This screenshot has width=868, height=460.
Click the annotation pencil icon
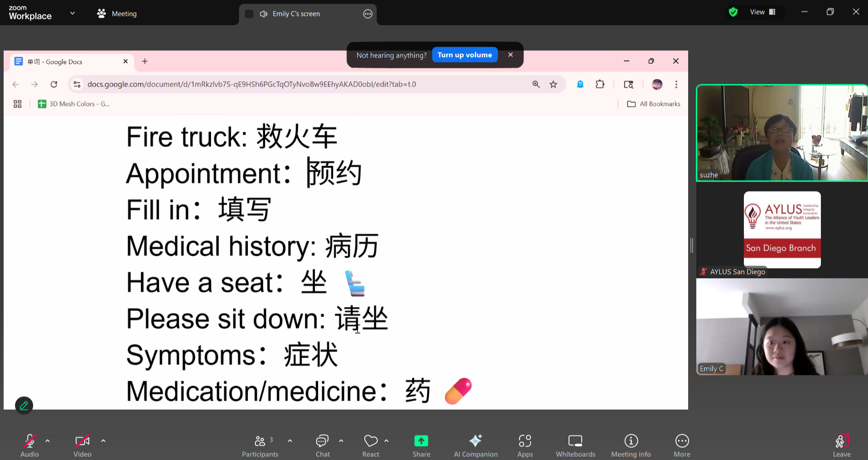(24, 405)
